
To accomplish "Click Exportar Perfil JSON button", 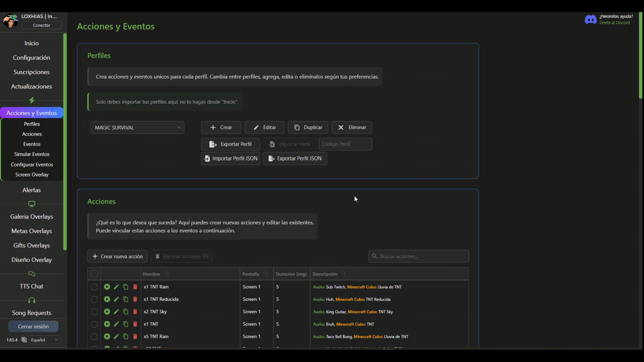I will click(295, 159).
